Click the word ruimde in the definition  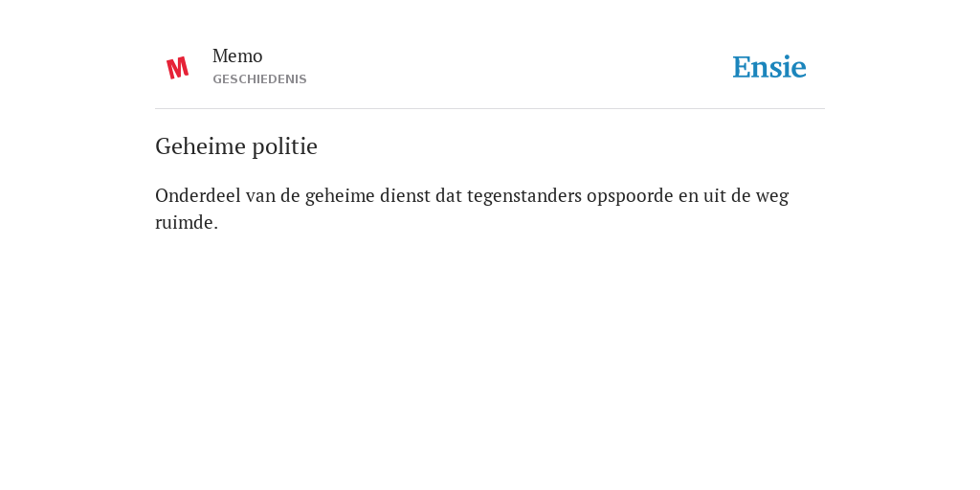click(187, 222)
